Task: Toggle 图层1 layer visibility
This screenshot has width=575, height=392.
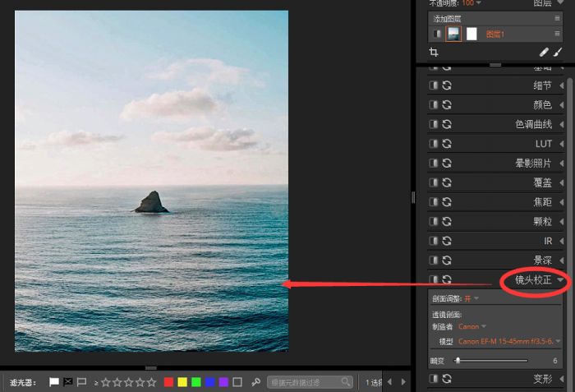Action: point(437,34)
